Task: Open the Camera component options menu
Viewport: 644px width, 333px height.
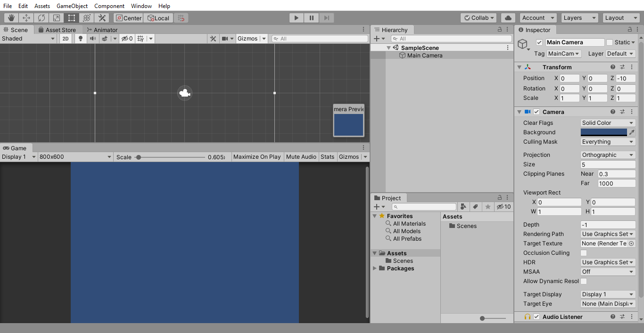Action: 632,112
